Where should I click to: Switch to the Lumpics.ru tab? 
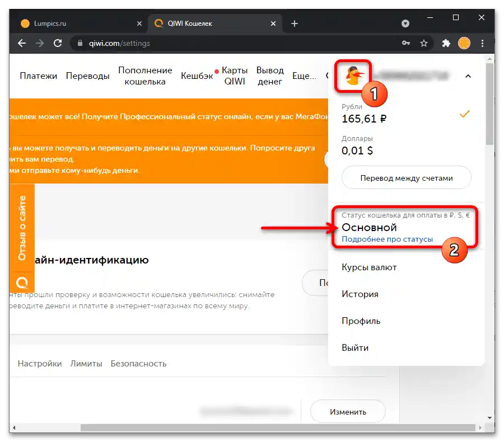pyautogui.click(x=80, y=23)
